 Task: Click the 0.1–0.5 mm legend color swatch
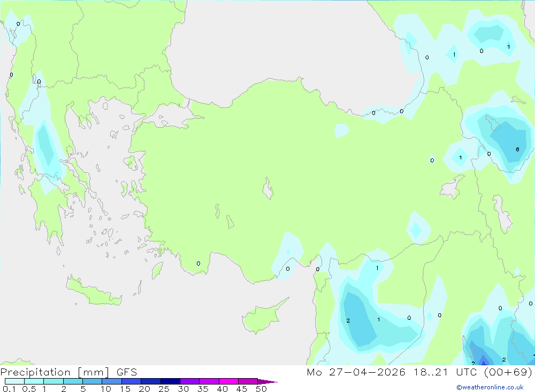14,381
